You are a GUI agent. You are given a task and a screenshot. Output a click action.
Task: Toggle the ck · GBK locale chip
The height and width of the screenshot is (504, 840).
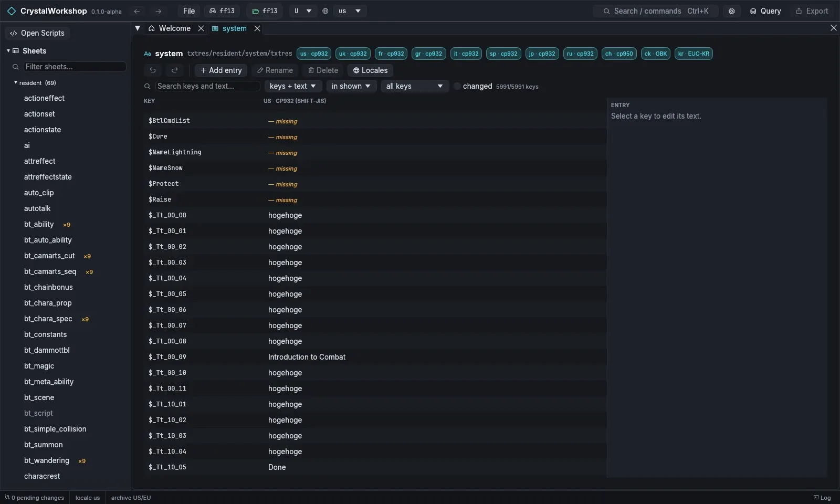[656, 54]
